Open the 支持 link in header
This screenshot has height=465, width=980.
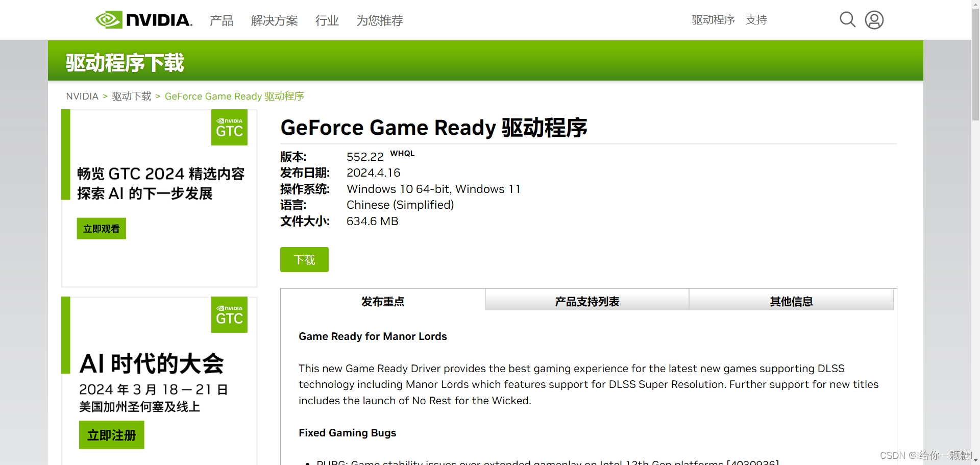point(756,20)
